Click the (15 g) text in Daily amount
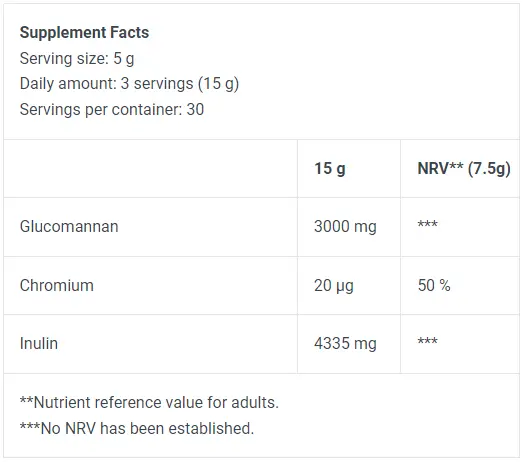The height and width of the screenshot is (462, 524). pyautogui.click(x=219, y=84)
